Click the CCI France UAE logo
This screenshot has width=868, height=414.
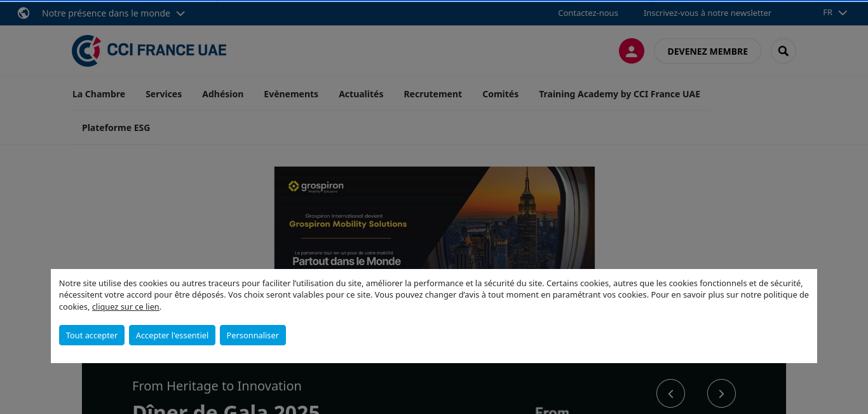click(149, 51)
